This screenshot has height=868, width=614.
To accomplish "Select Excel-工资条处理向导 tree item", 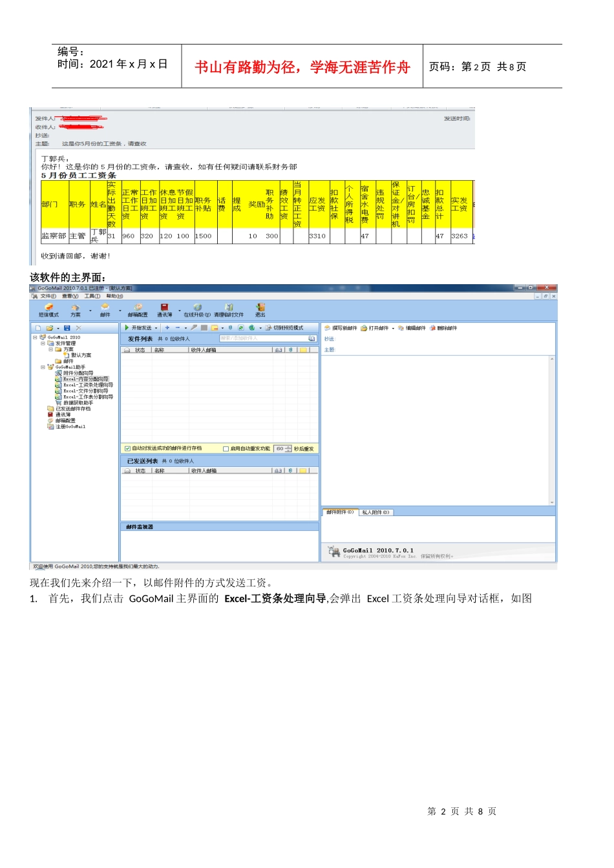I will tap(84, 385).
